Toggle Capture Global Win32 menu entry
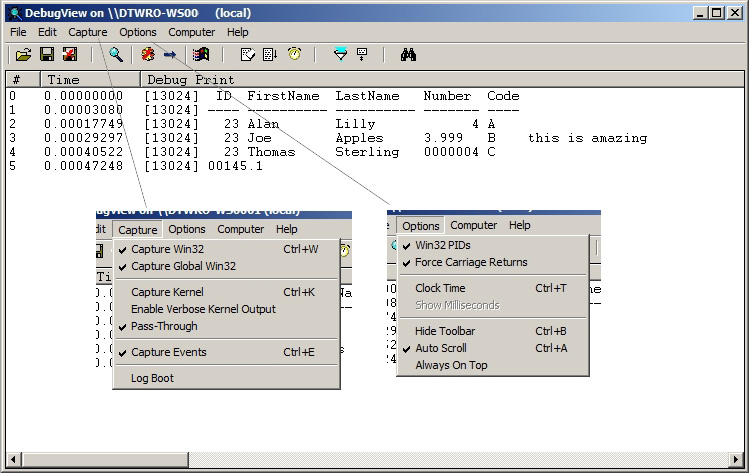Screen dimensions: 749x473 (x=226, y=266)
